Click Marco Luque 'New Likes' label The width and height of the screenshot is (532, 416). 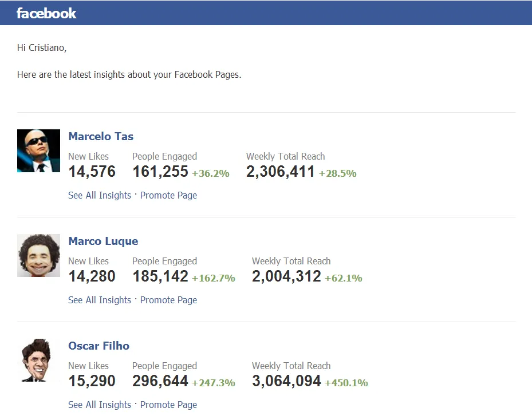click(89, 261)
